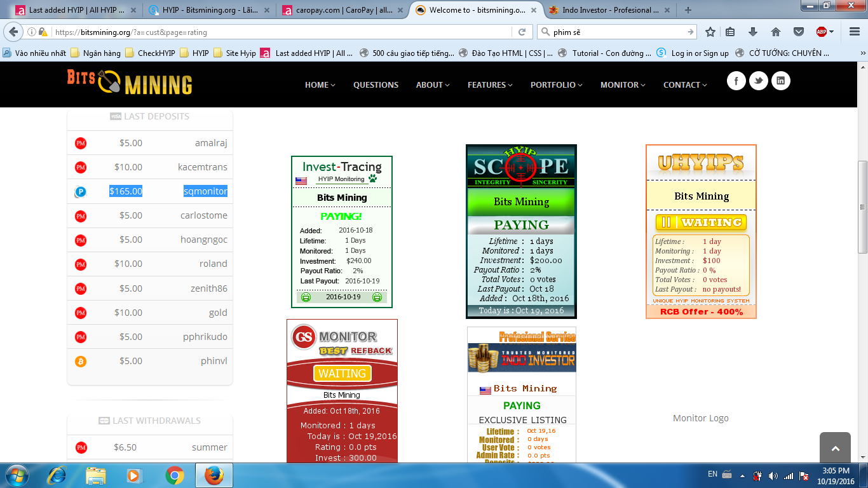Close the 'Welcome to - bitsmining' tab
Image resolution: width=868 pixels, height=488 pixels.
pos(533,10)
